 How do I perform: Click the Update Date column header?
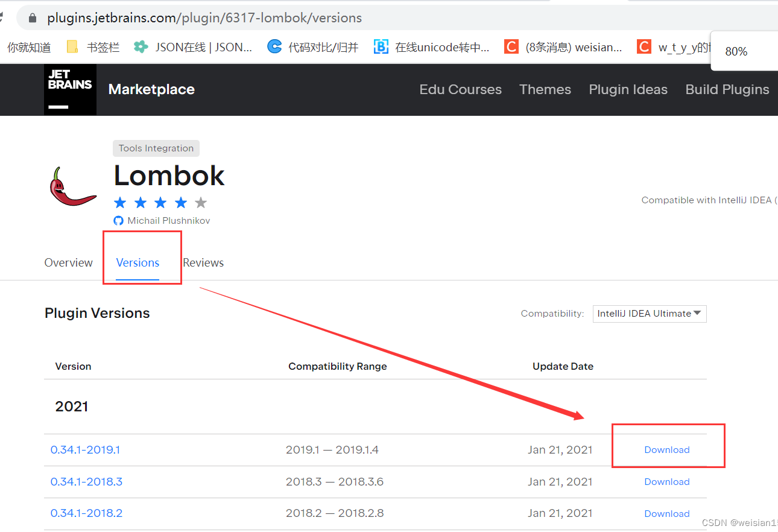563,366
